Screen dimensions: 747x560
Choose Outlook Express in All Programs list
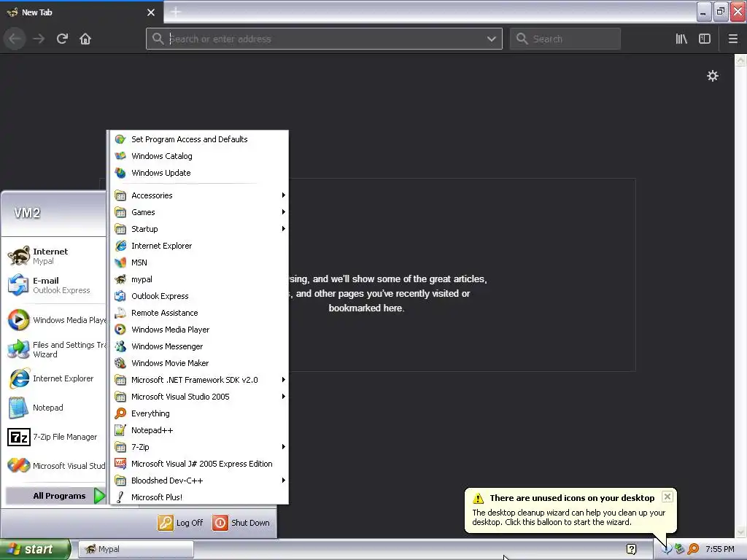tap(199, 296)
